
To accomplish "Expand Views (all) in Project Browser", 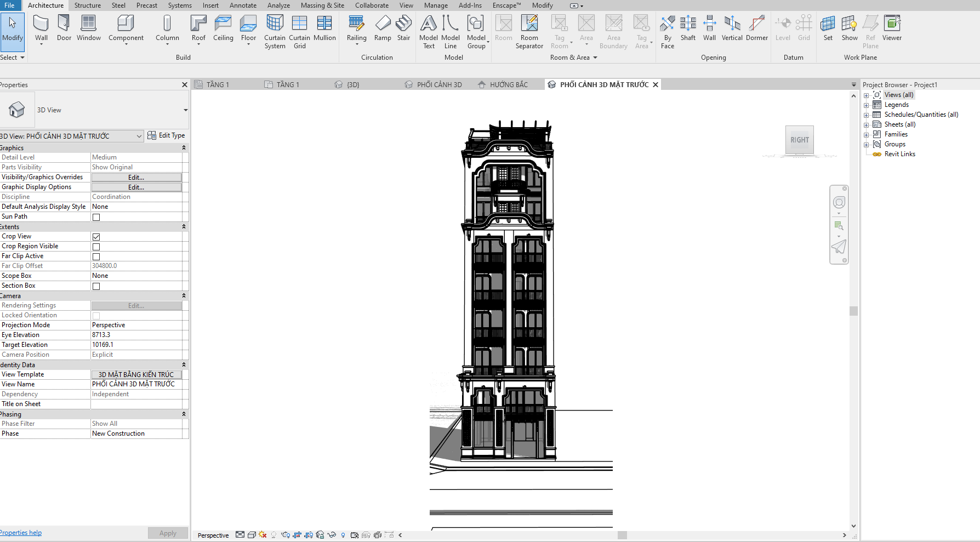I will [867, 95].
